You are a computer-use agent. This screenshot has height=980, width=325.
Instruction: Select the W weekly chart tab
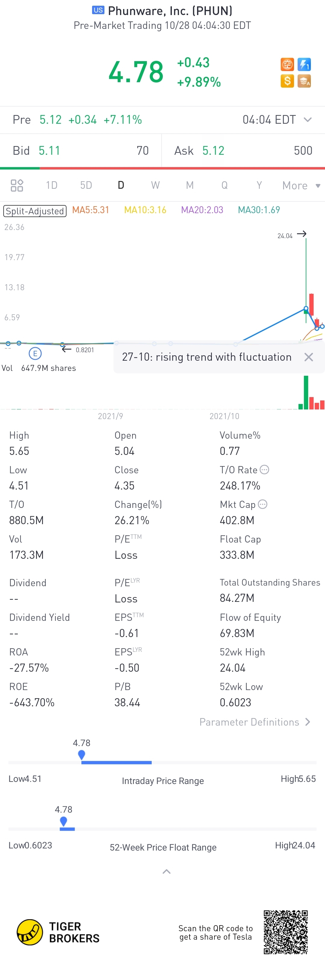(155, 185)
